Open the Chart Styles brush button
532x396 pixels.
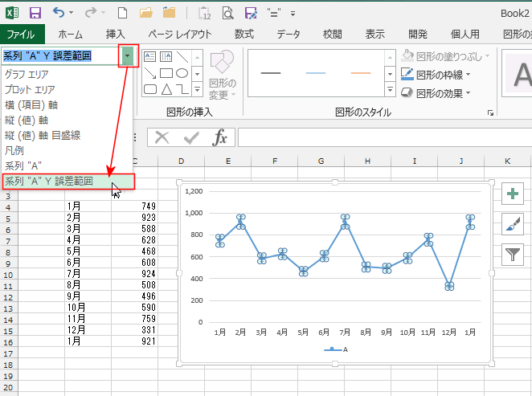coord(512,224)
